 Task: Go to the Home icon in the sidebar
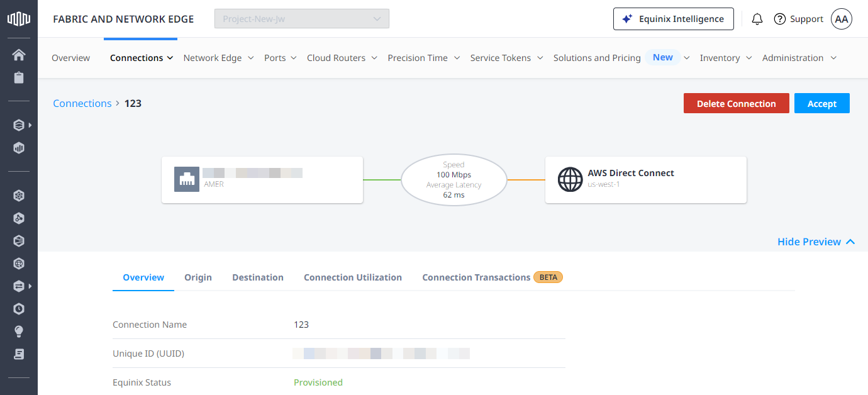19,55
